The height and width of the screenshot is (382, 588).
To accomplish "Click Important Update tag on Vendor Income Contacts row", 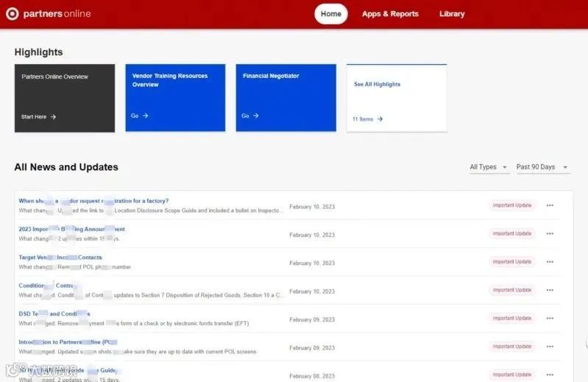I will (512, 262).
